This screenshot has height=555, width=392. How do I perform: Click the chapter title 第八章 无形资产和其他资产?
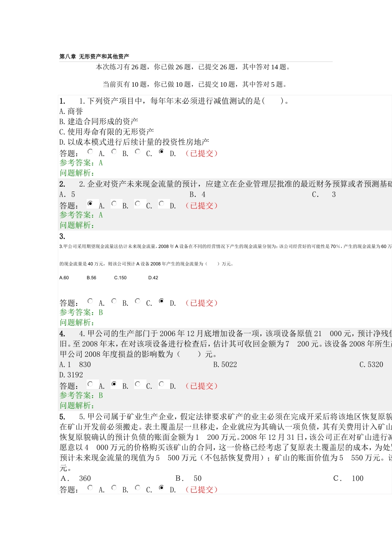[x=94, y=57]
